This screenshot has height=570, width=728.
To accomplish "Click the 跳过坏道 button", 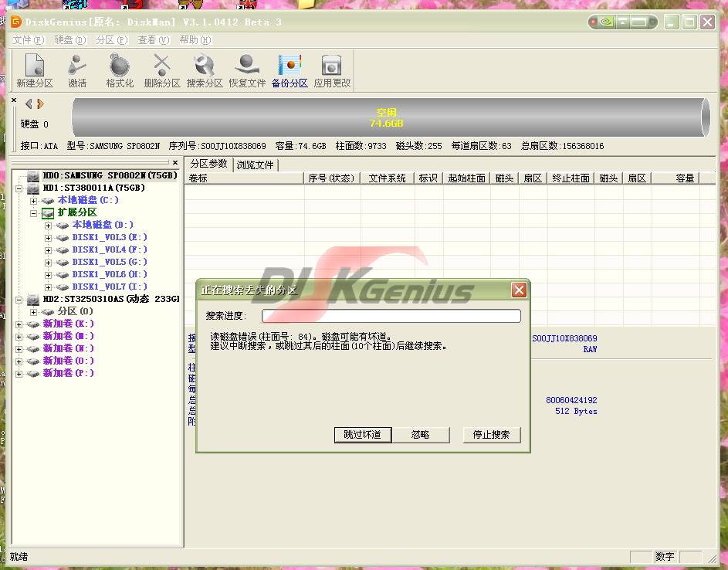I will coord(363,435).
